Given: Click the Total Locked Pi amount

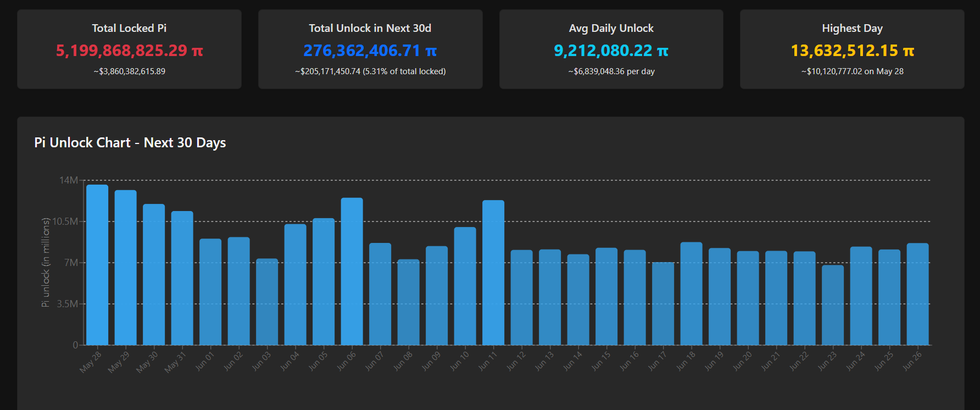Looking at the screenshot, I should (129, 51).
